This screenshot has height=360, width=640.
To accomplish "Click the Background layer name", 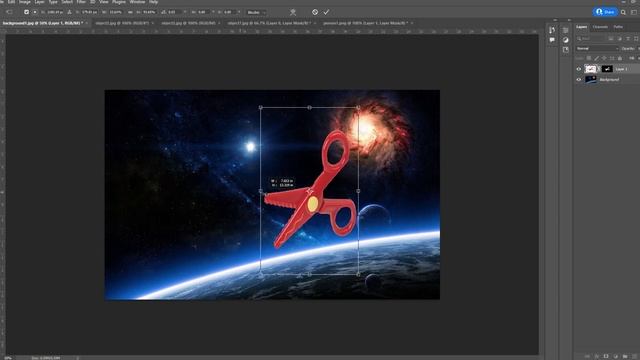I will pos(609,80).
